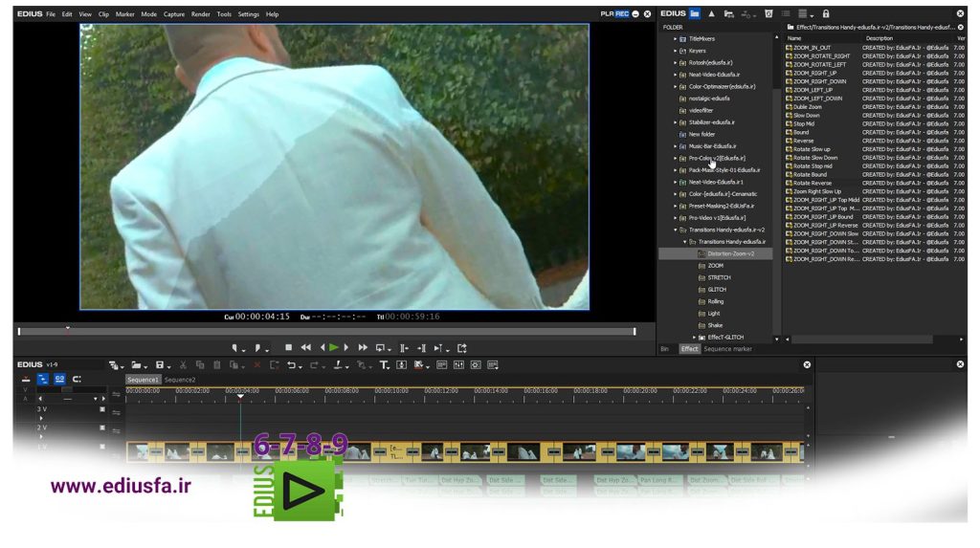Click the timeline playhead cursor marker
Image resolution: width=980 pixels, height=548 pixels.
point(240,396)
